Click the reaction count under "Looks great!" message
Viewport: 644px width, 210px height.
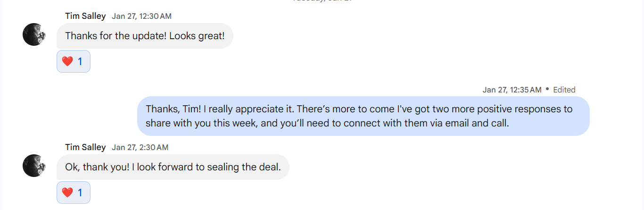point(80,61)
